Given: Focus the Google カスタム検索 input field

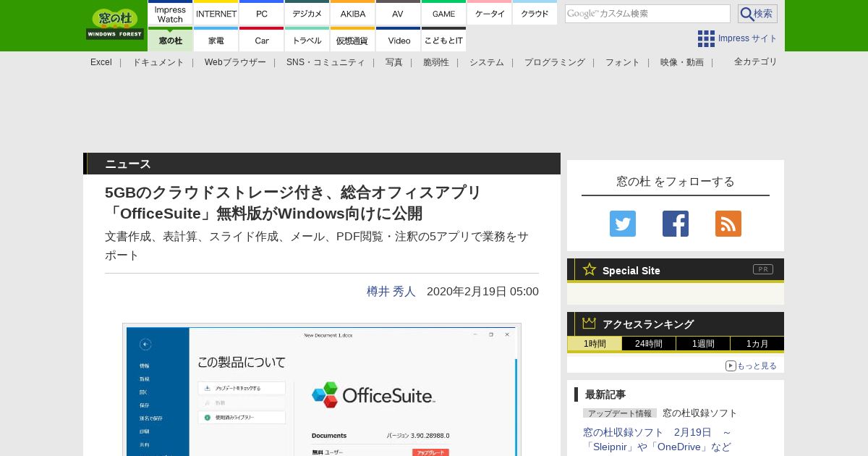Looking at the screenshot, I should [x=647, y=14].
